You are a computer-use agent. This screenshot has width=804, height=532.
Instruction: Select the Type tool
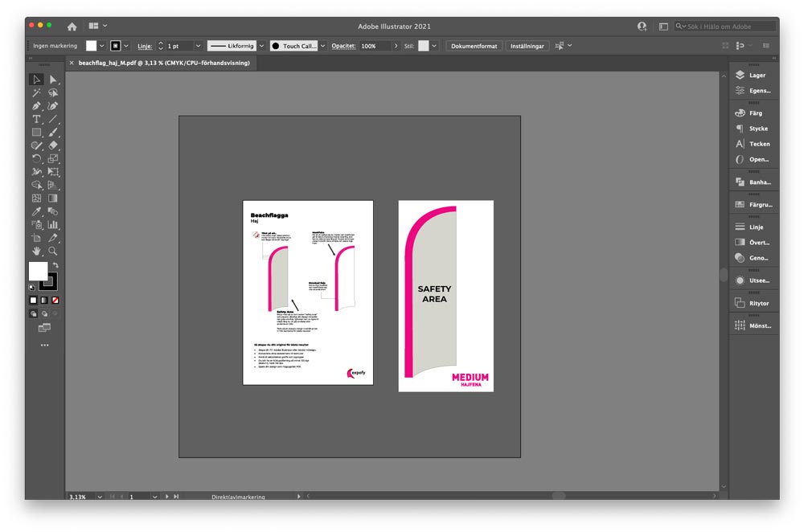pos(36,119)
